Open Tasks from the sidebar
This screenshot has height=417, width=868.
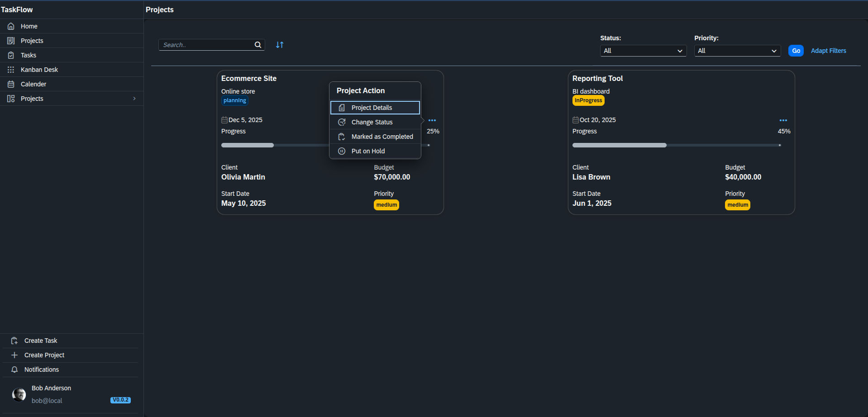(72, 55)
